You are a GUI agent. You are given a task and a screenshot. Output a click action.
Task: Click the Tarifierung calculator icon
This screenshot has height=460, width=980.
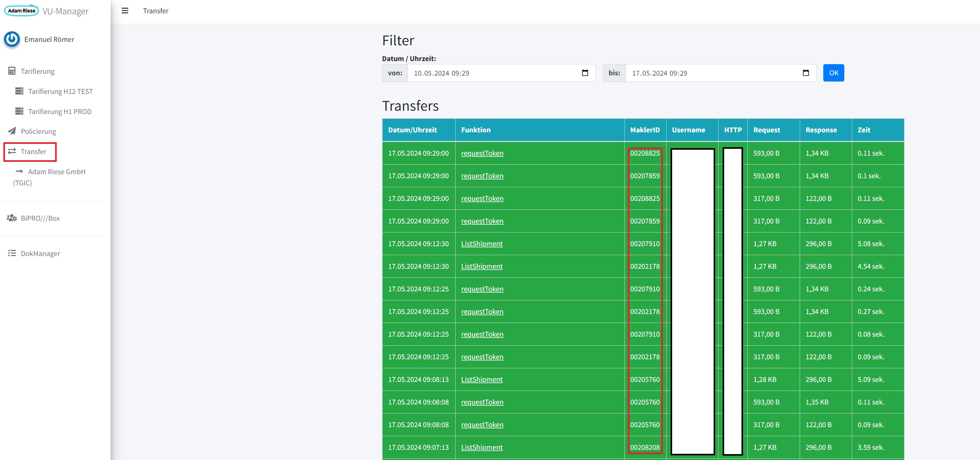tap(12, 71)
